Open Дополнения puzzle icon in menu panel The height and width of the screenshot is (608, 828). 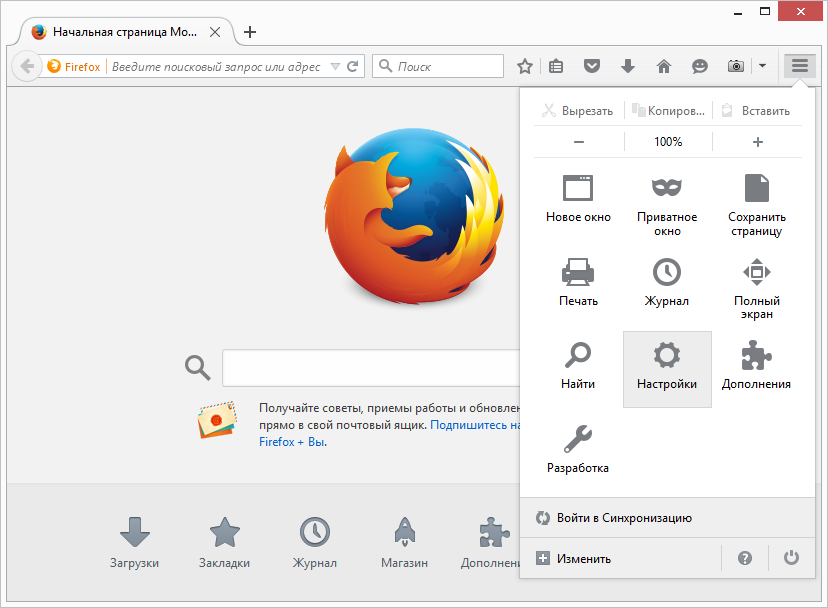pos(756,366)
